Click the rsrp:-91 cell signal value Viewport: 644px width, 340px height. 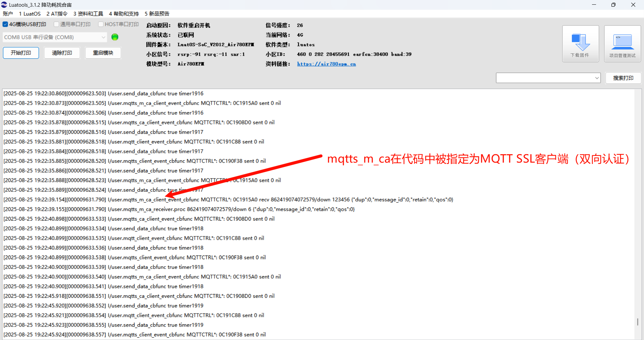click(211, 54)
